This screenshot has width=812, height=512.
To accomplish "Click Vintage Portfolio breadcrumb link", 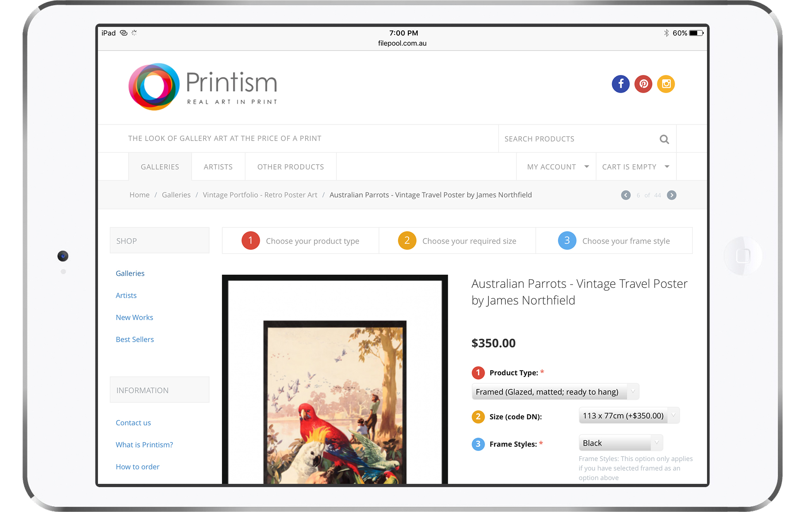I will click(x=260, y=195).
